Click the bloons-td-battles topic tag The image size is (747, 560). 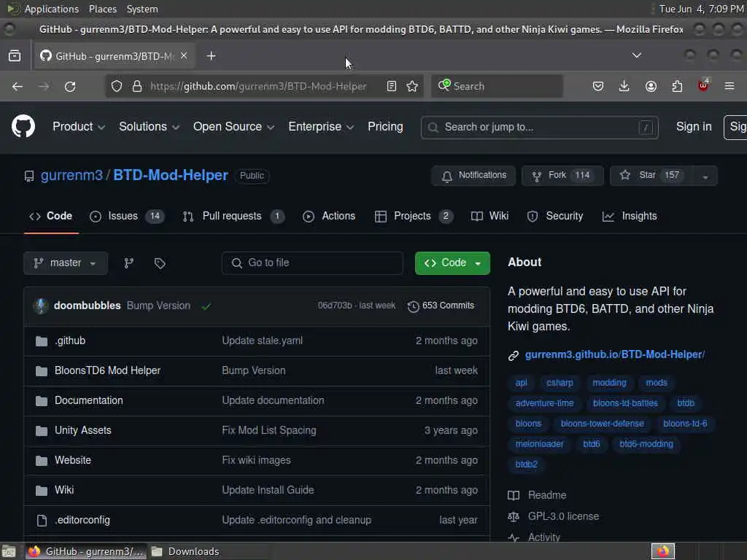pyautogui.click(x=625, y=403)
